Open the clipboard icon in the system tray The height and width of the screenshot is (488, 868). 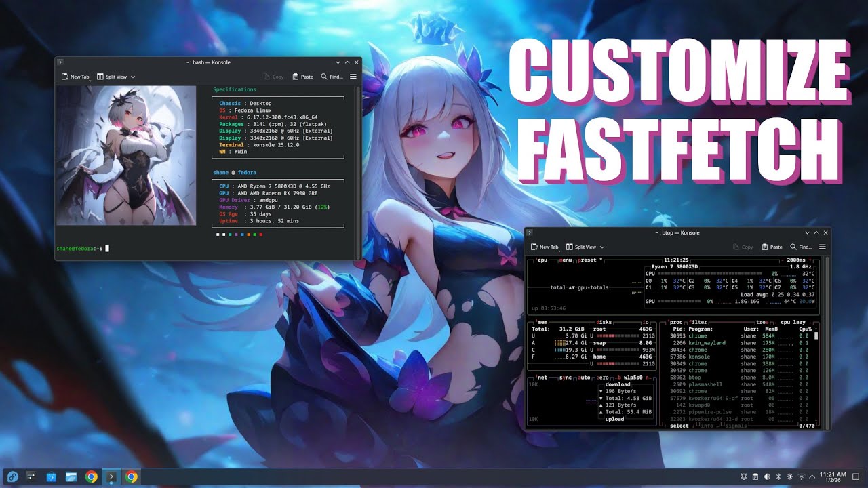pyautogui.click(x=755, y=477)
